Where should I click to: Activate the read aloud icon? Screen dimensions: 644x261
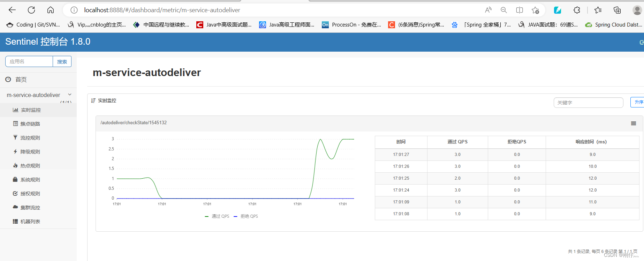pyautogui.click(x=488, y=10)
